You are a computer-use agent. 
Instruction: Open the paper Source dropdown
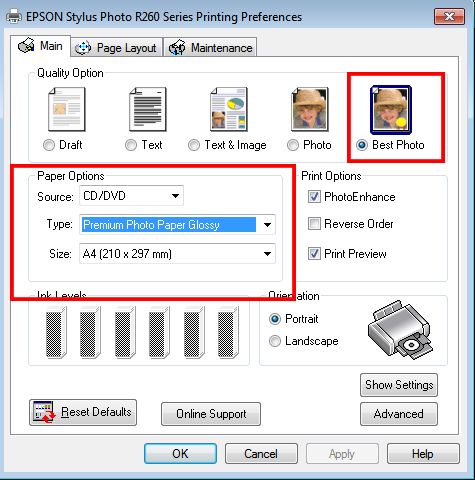tap(131, 196)
